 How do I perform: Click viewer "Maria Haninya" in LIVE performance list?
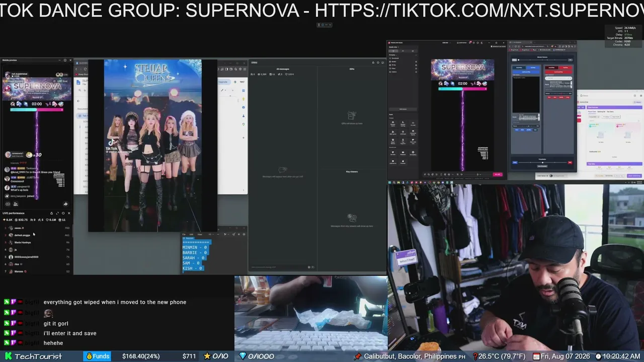[23, 242]
